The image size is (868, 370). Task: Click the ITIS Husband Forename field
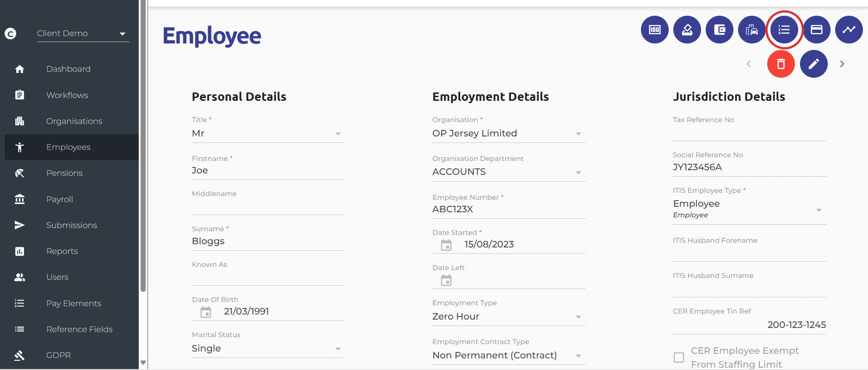[749, 253]
